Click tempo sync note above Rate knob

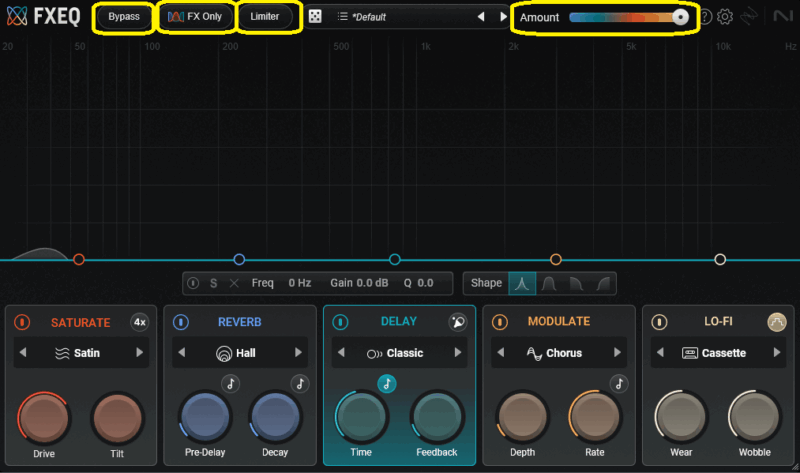coord(619,383)
